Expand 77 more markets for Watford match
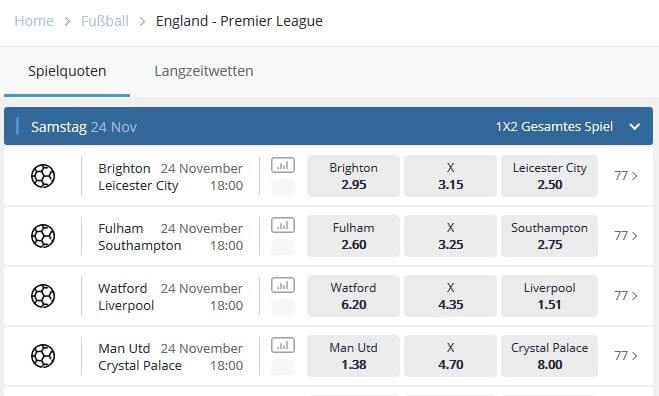Viewport: 659px width, 396px height. tap(626, 296)
